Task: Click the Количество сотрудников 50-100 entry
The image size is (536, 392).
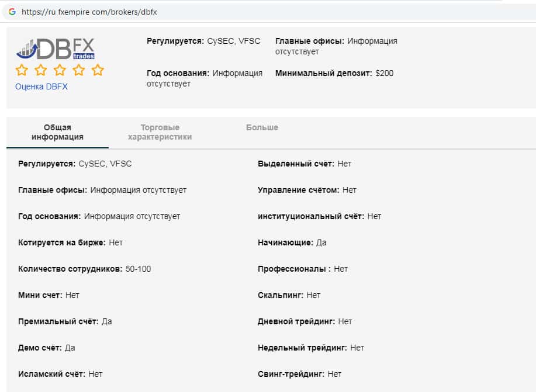Action: pos(85,269)
